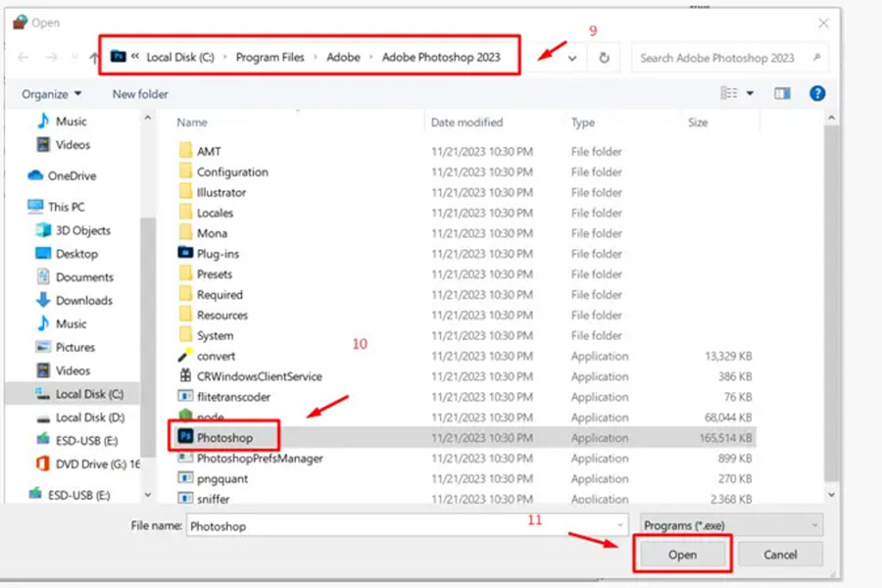Select the flitetranscoder application icon

pyautogui.click(x=185, y=396)
